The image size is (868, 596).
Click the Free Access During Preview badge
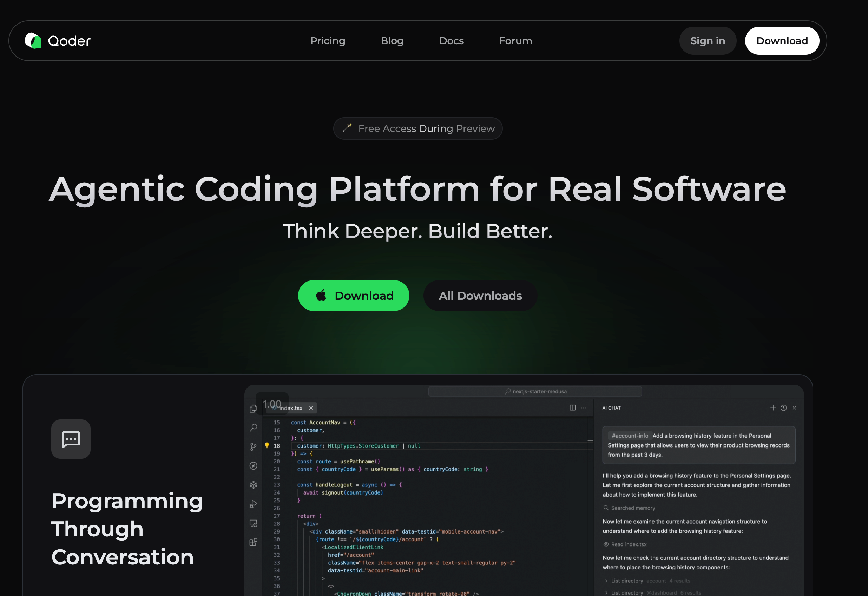pos(417,128)
